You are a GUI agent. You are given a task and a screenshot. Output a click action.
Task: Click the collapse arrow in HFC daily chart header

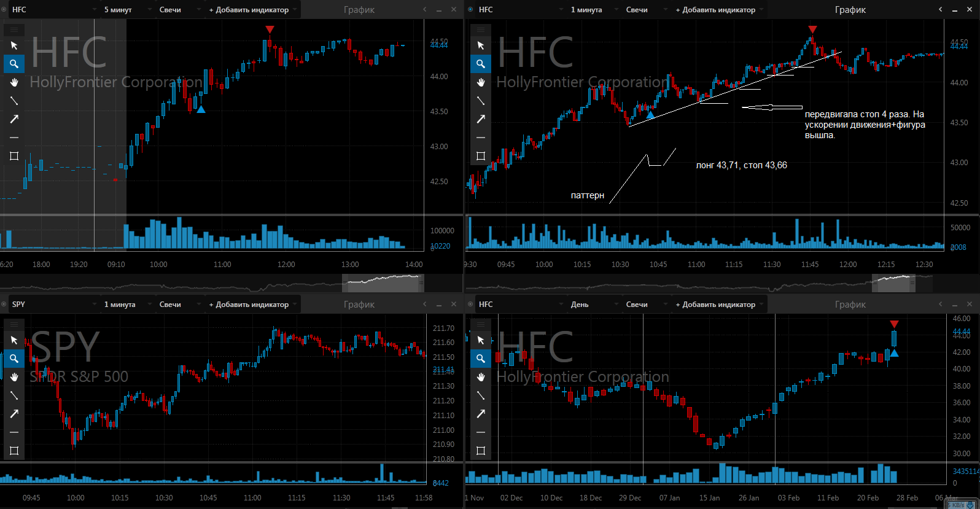click(x=940, y=304)
